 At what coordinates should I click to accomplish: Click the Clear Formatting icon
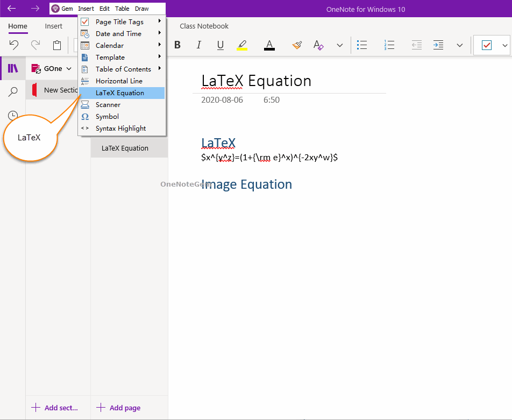[x=318, y=45]
